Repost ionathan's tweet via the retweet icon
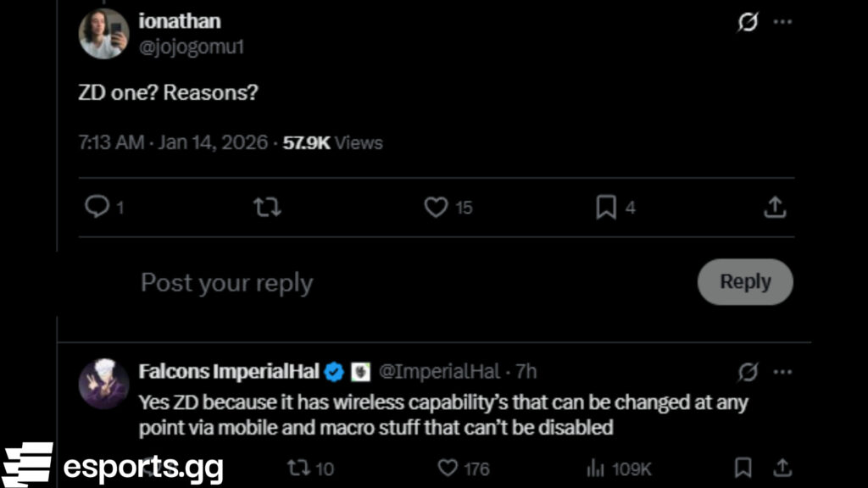 click(267, 207)
